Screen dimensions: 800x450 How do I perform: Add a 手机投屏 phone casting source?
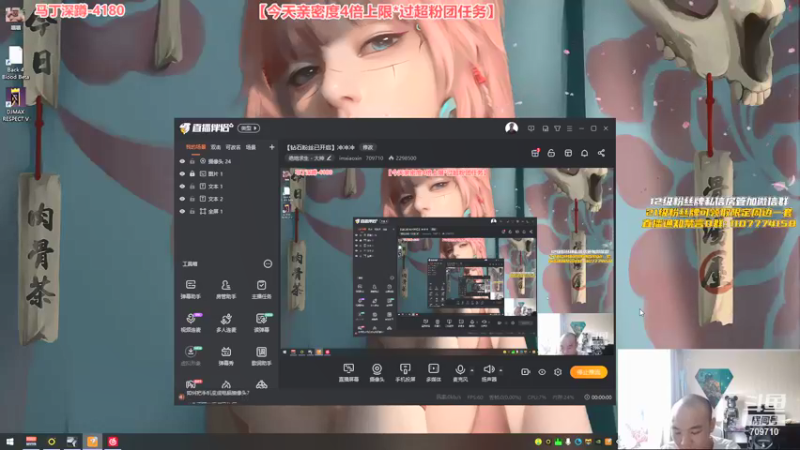(405, 372)
